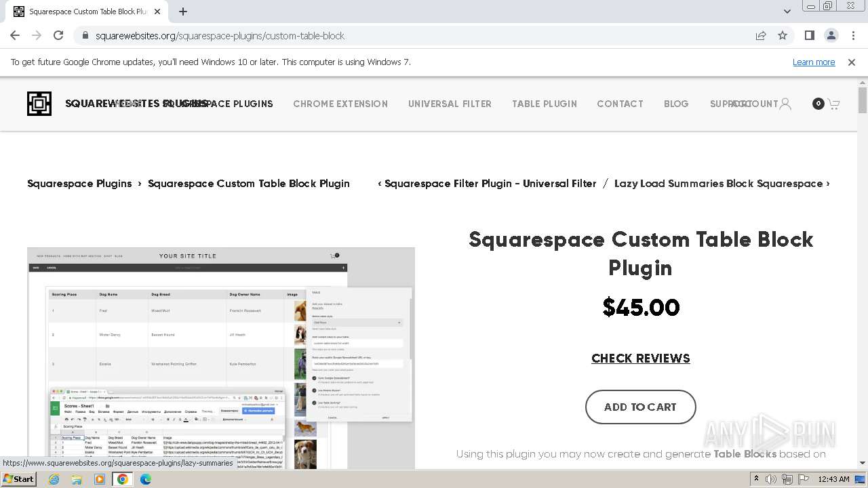Open the product screenshot image
Screen dimensions: 868x488
tap(221, 358)
